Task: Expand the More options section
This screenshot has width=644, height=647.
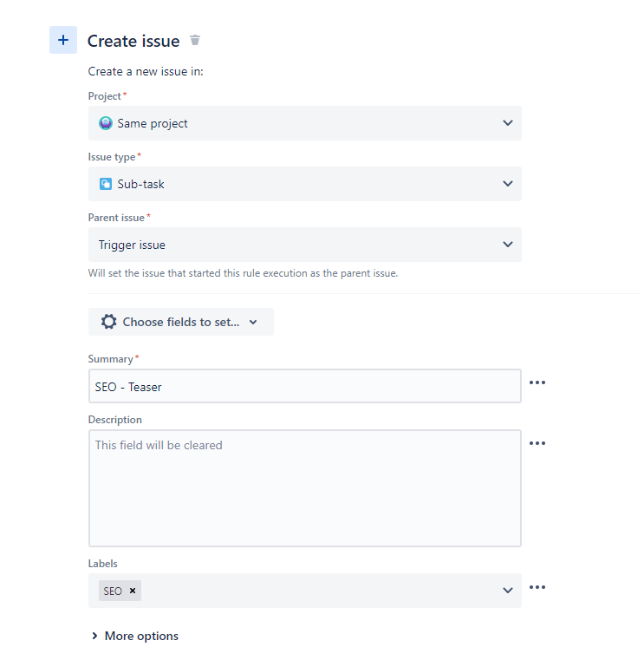Action: pos(135,636)
